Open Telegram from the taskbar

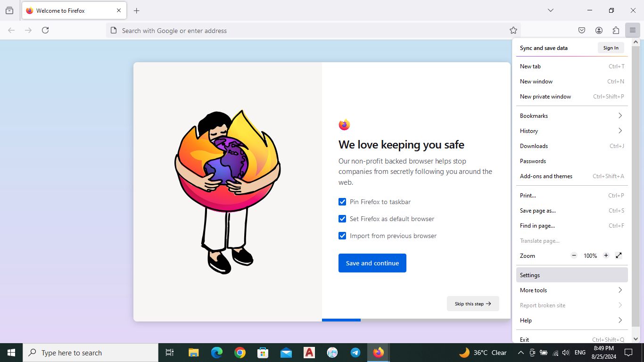(x=355, y=353)
